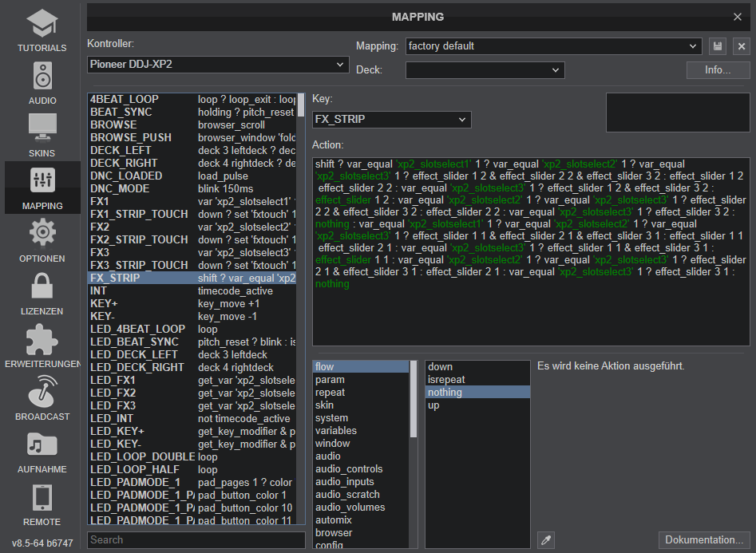Save the current mapping with disk icon

coord(718,46)
